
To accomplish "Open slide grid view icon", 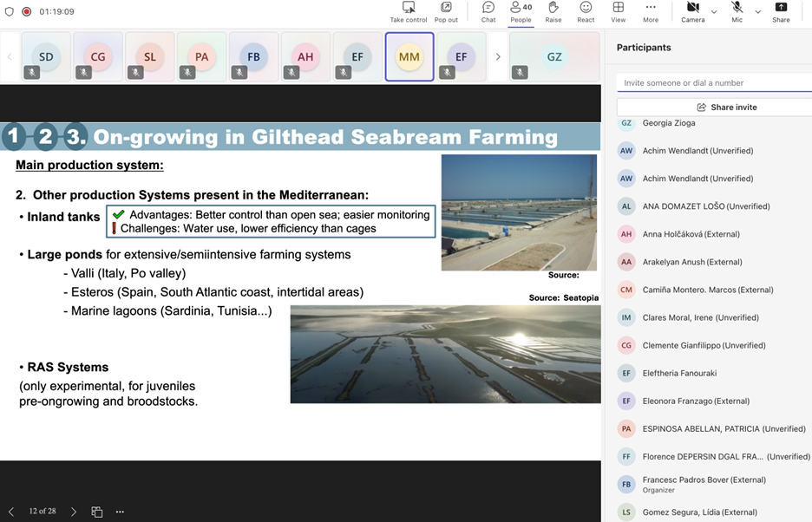I will pos(97,512).
